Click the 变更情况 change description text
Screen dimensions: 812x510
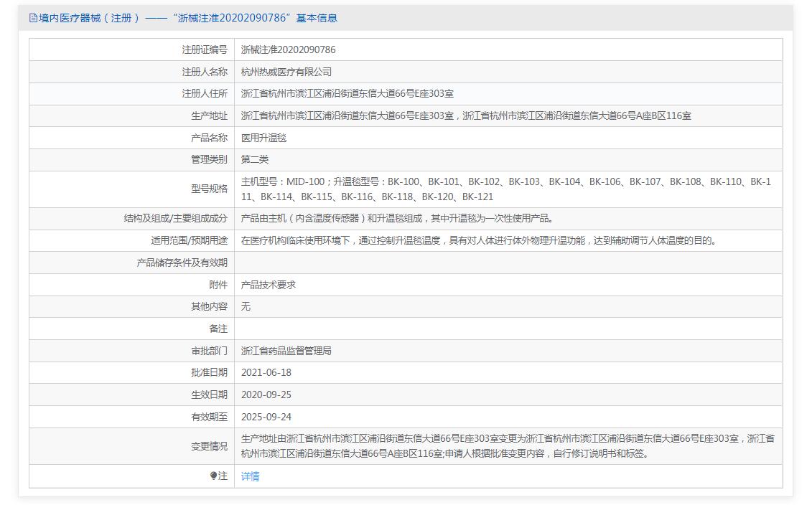pos(507,445)
